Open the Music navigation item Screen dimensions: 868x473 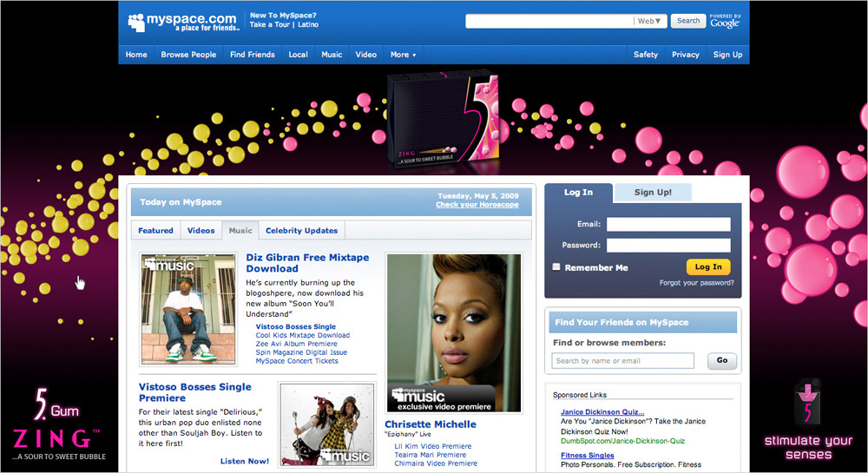tap(332, 55)
